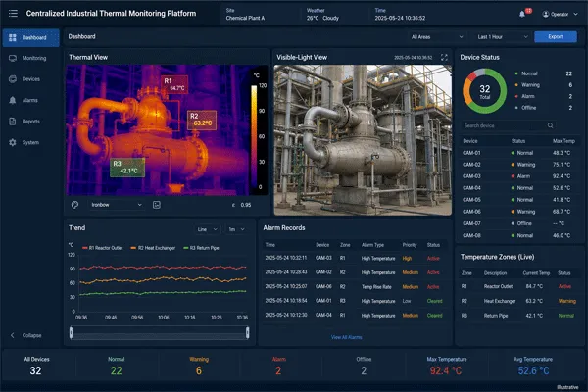Toggle R2 Heat Exchanger legend series
This screenshot has height=392, width=588.
[x=153, y=248]
